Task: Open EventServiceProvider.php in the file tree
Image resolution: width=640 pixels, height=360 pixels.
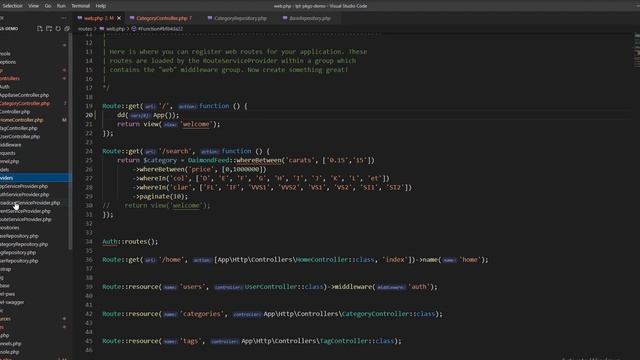Action: (x=25, y=211)
